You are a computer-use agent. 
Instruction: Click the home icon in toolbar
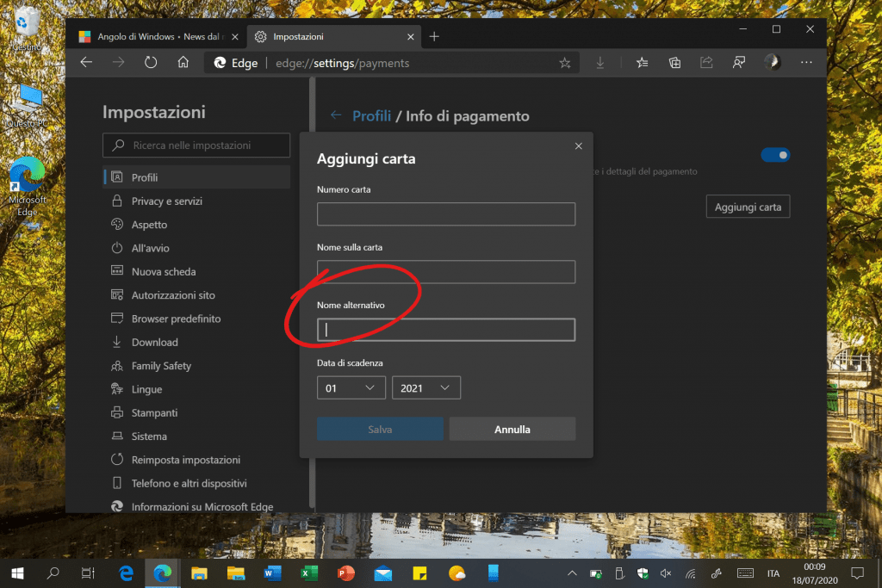point(183,62)
